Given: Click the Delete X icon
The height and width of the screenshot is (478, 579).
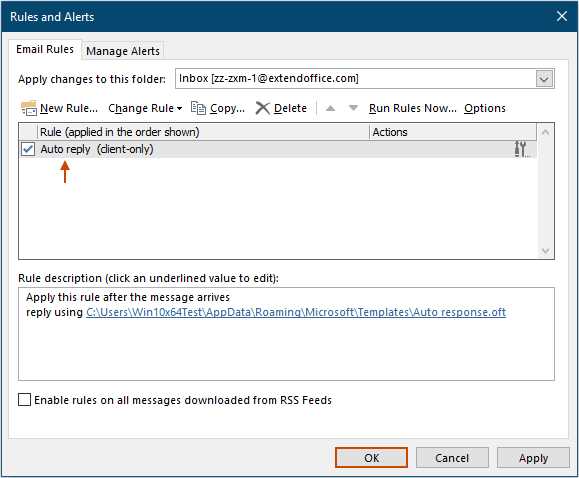Looking at the screenshot, I should click(x=263, y=108).
